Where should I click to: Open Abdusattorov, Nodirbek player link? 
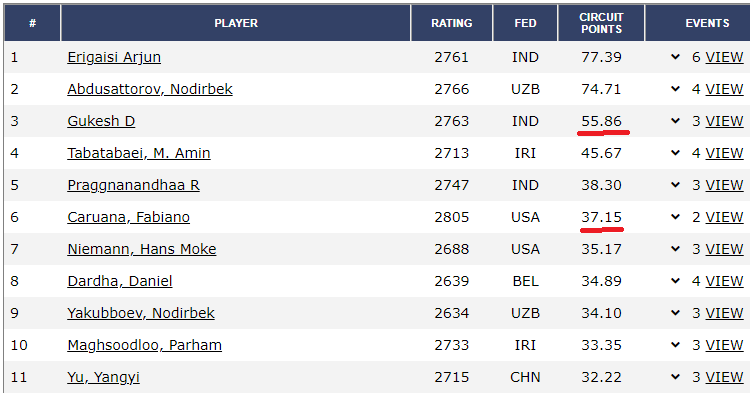[x=150, y=89]
